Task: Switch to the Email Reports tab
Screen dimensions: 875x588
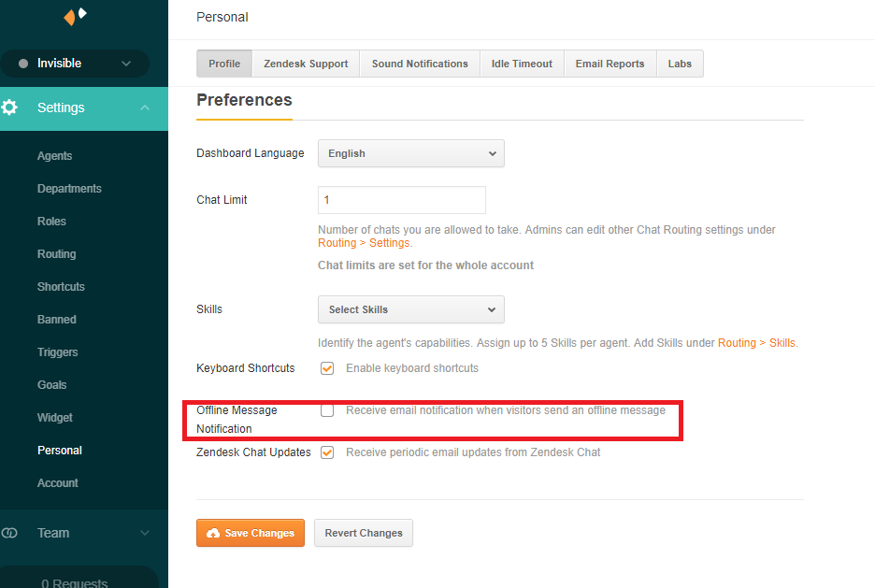Action: point(610,64)
